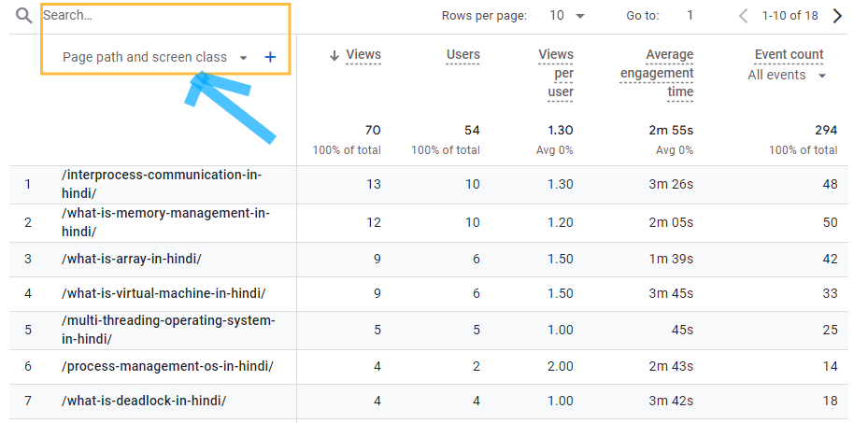Click event count 18 in deadlock row
The width and height of the screenshot is (868, 423).
830,401
